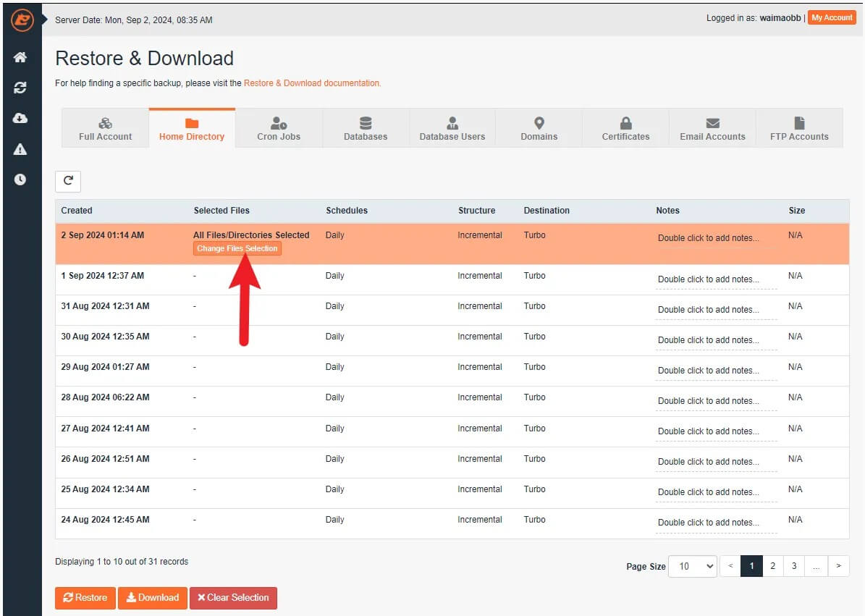Select the Email Accounts tab
Image resolution: width=865 pixels, height=616 pixels.
coord(712,129)
